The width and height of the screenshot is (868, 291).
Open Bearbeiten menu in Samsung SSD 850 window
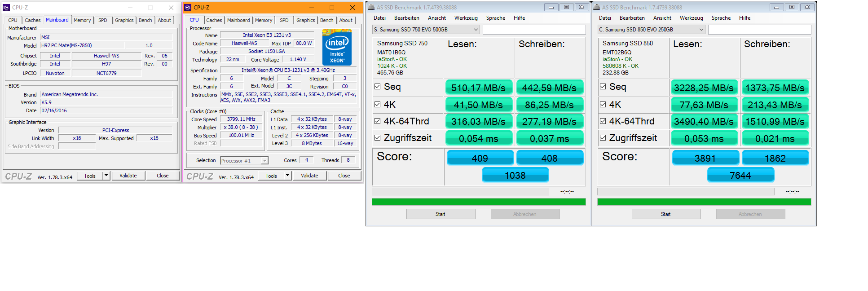click(x=632, y=18)
